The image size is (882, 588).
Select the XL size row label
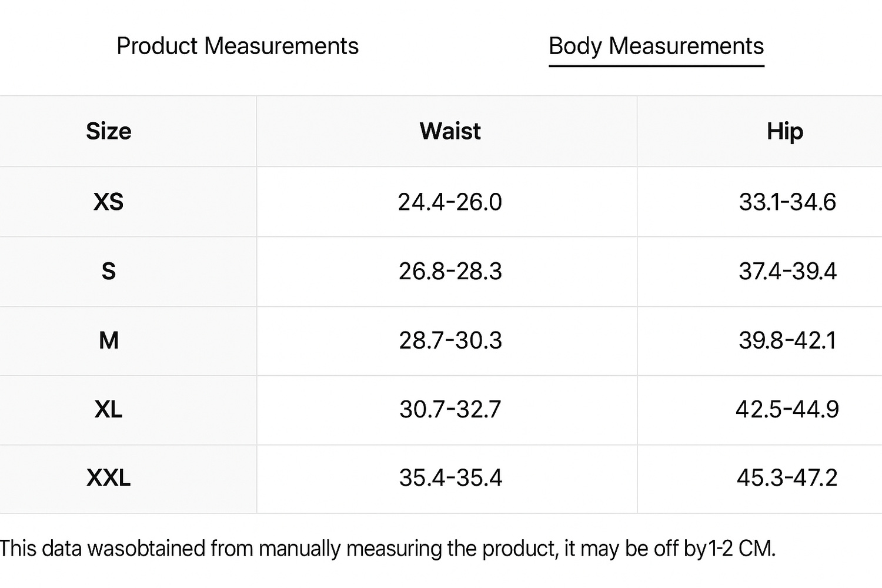(x=109, y=409)
